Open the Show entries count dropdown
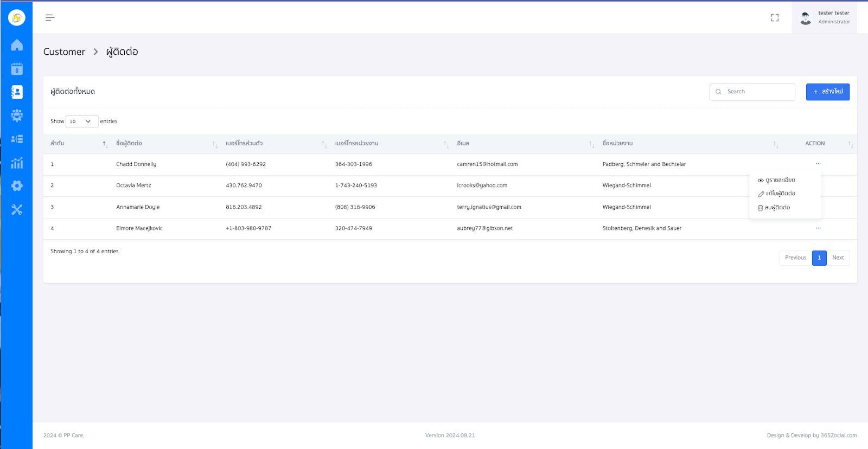This screenshot has width=868, height=449. [82, 121]
